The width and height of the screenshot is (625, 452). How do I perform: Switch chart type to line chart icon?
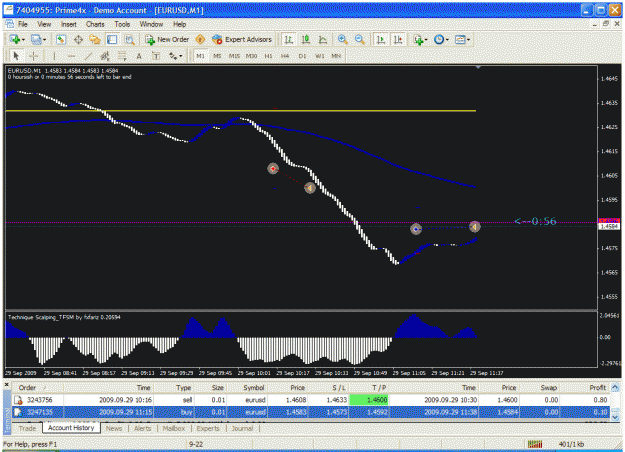point(323,39)
